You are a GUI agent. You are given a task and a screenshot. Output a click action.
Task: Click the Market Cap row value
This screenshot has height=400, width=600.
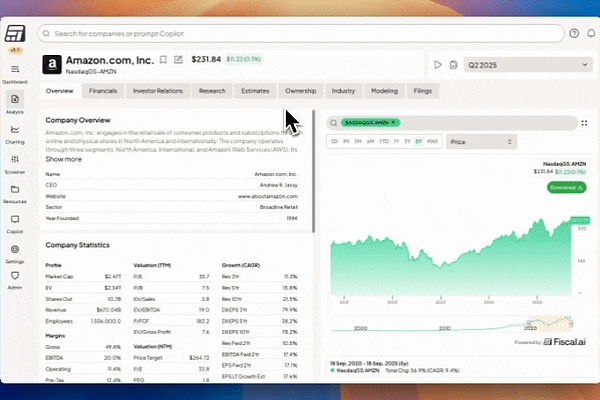pyautogui.click(x=113, y=276)
